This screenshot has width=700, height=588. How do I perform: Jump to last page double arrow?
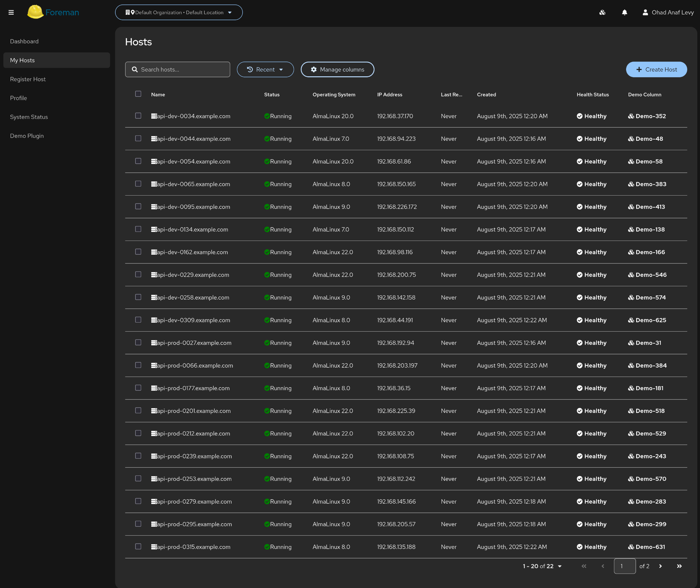tap(679, 566)
